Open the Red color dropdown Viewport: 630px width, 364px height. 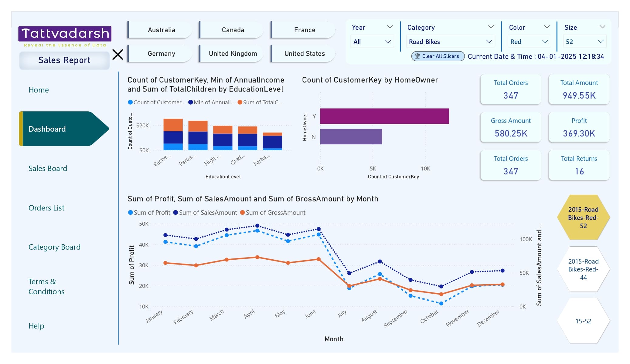pos(529,42)
